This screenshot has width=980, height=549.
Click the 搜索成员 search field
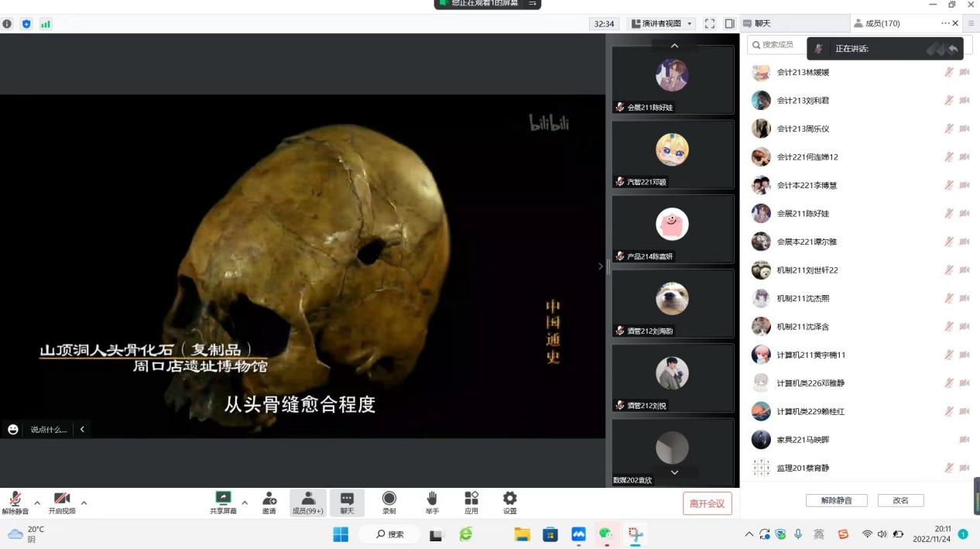coord(778,45)
